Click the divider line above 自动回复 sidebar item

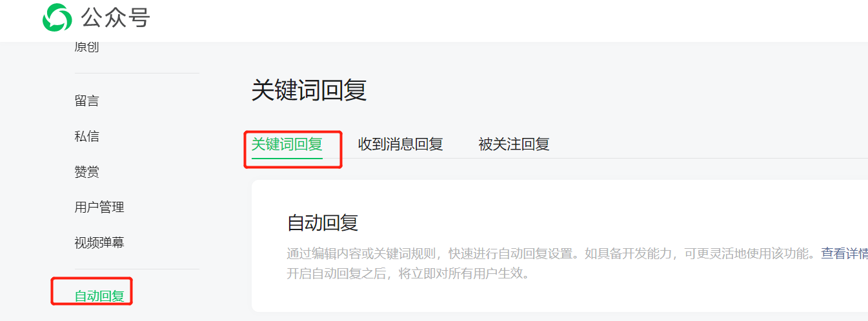pyautogui.click(x=137, y=269)
